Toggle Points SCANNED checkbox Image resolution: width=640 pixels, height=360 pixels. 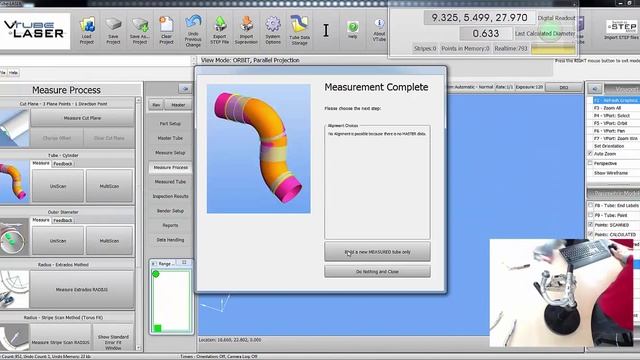click(590, 225)
